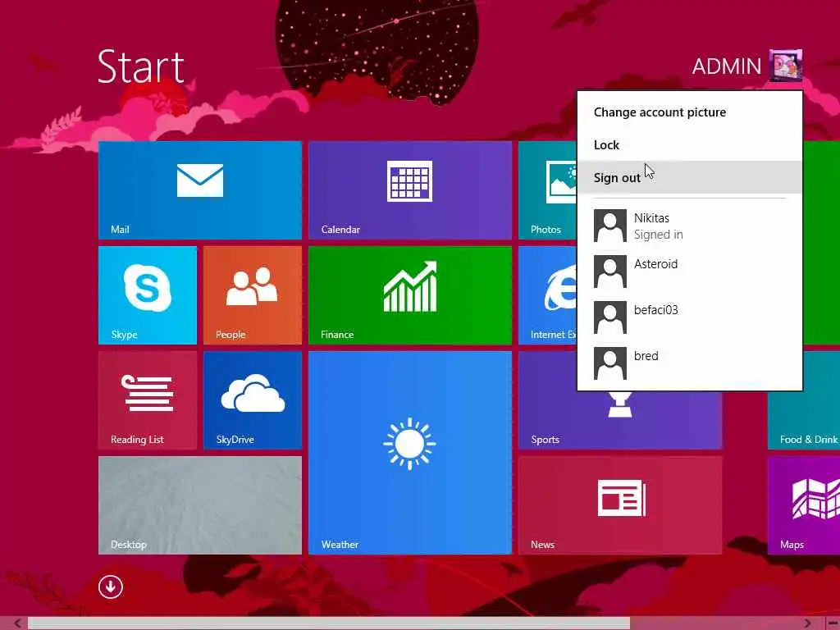This screenshot has height=630, width=840.
Task: Open the Sports tile
Action: point(620,421)
